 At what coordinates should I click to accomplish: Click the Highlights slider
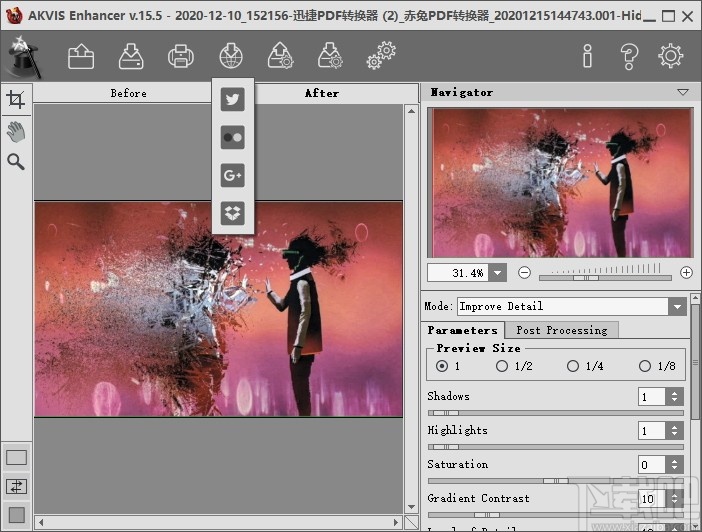556,447
